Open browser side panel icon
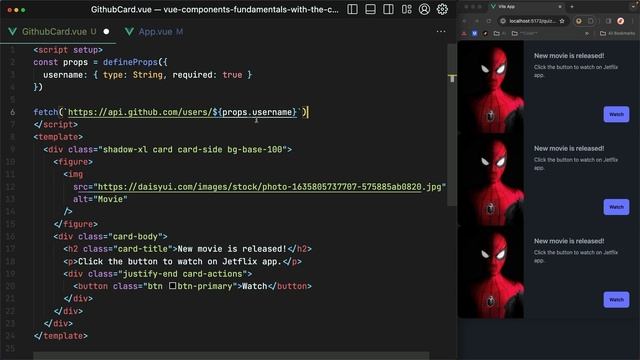The image size is (640, 360). pyautogui.click(x=608, y=21)
